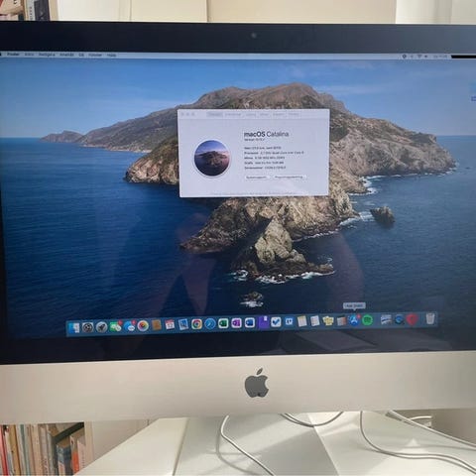Switch to the Lagring tab
This screenshot has width=476, height=476.
click(251, 114)
